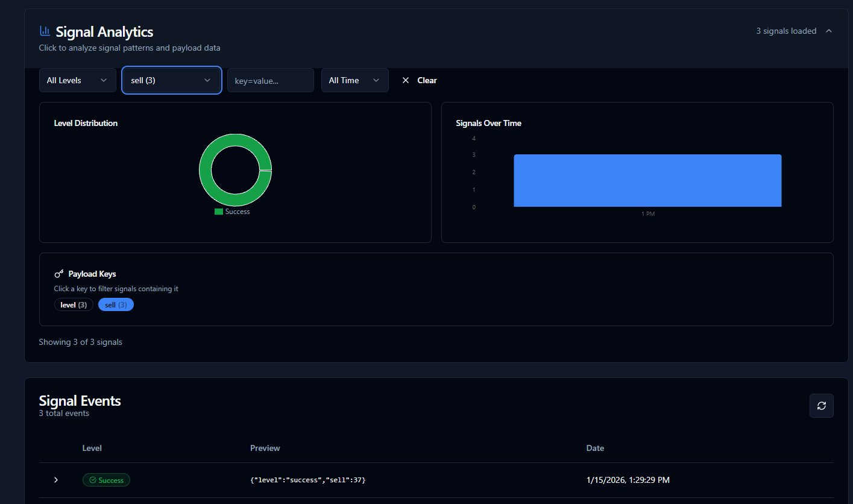Collapse the panel using the chevron near '3 signals loaded'
Image resolution: width=853 pixels, height=504 pixels.
[829, 30]
